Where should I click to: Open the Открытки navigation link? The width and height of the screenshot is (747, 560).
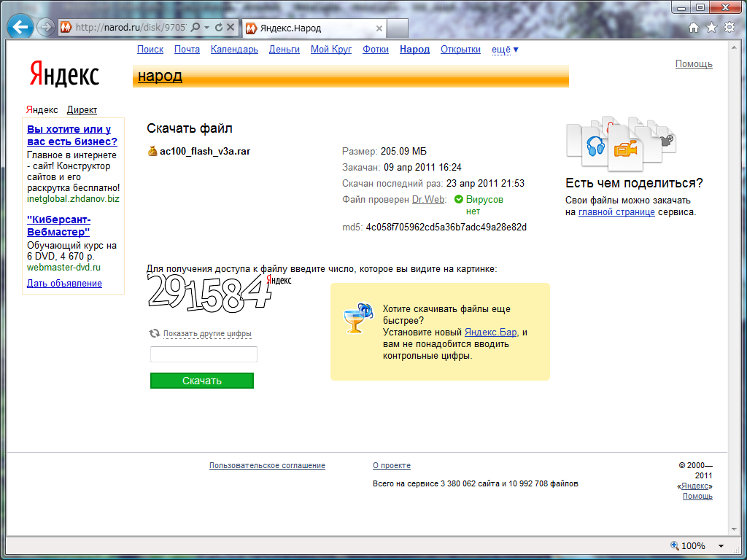point(461,50)
